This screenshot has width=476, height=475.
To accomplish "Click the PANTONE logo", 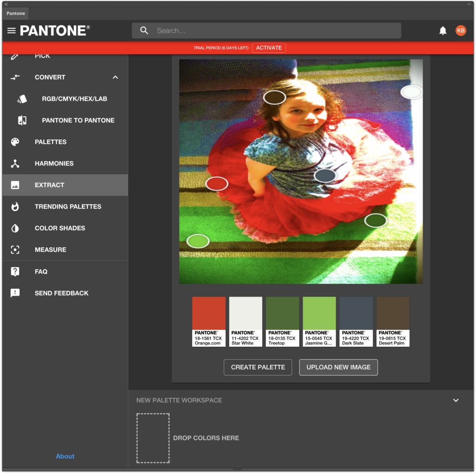I will pos(55,31).
